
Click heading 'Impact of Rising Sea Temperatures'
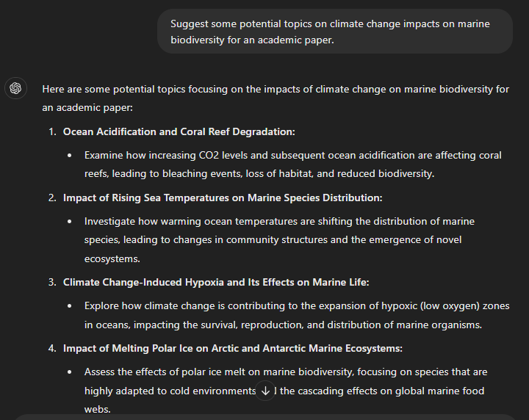coord(223,198)
